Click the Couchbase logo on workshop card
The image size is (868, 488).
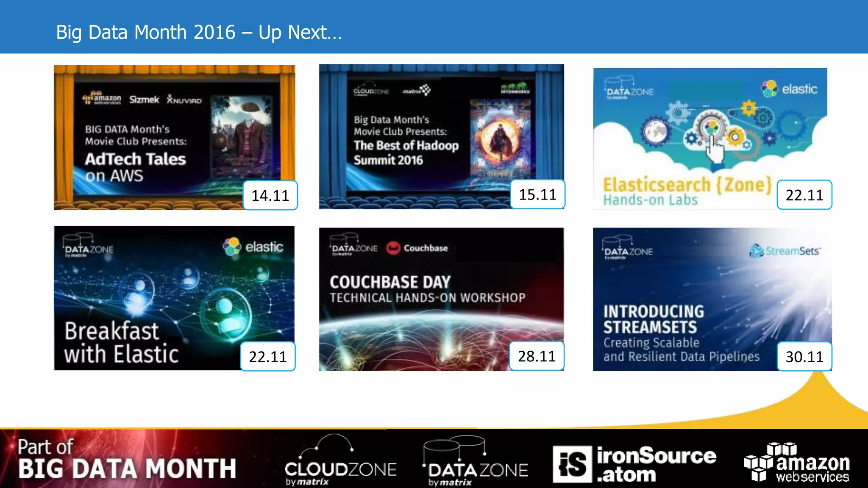(x=417, y=248)
